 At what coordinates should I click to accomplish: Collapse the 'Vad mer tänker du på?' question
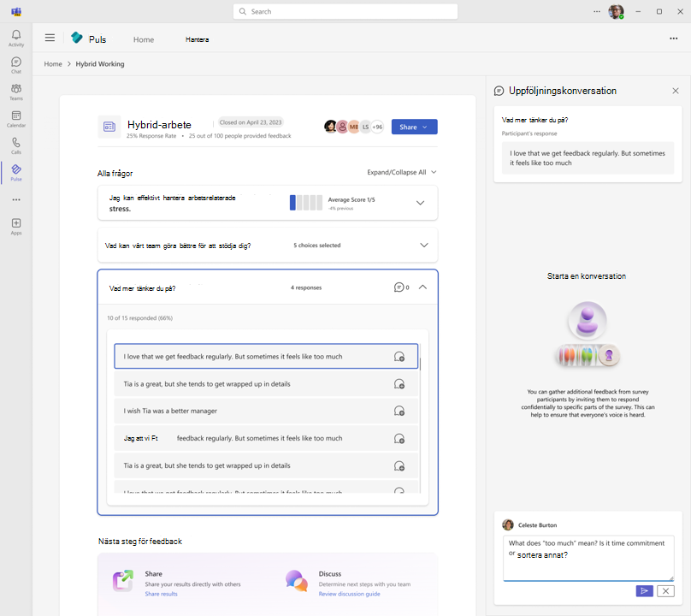(422, 287)
